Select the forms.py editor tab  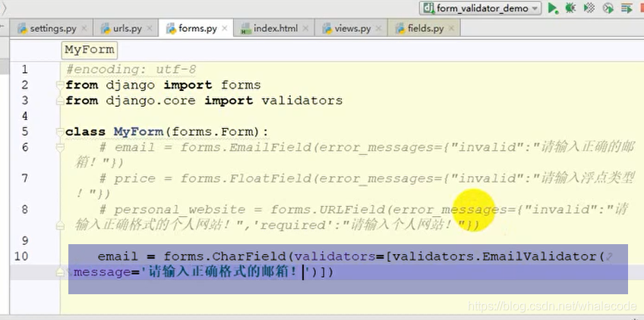coord(197,29)
